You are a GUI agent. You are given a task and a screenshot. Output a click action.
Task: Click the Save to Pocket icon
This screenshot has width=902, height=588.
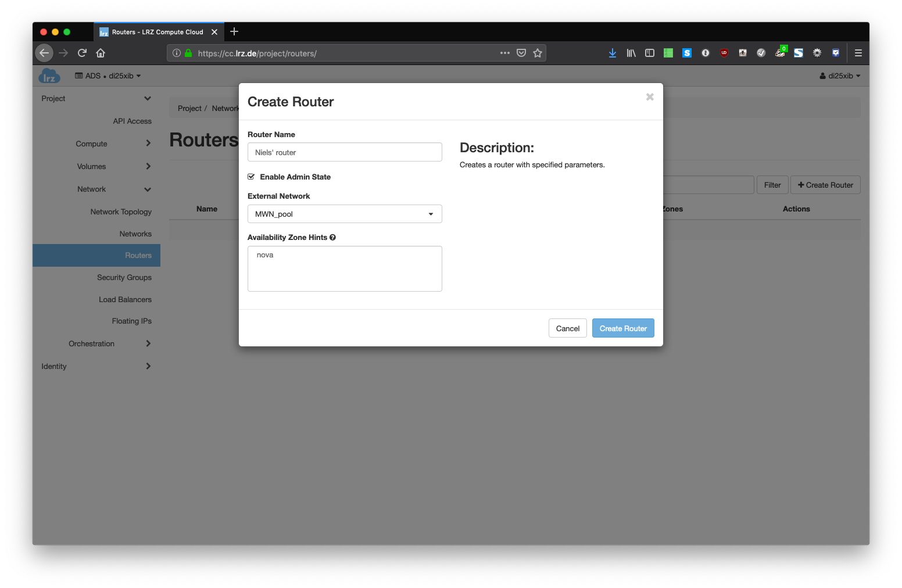click(521, 53)
